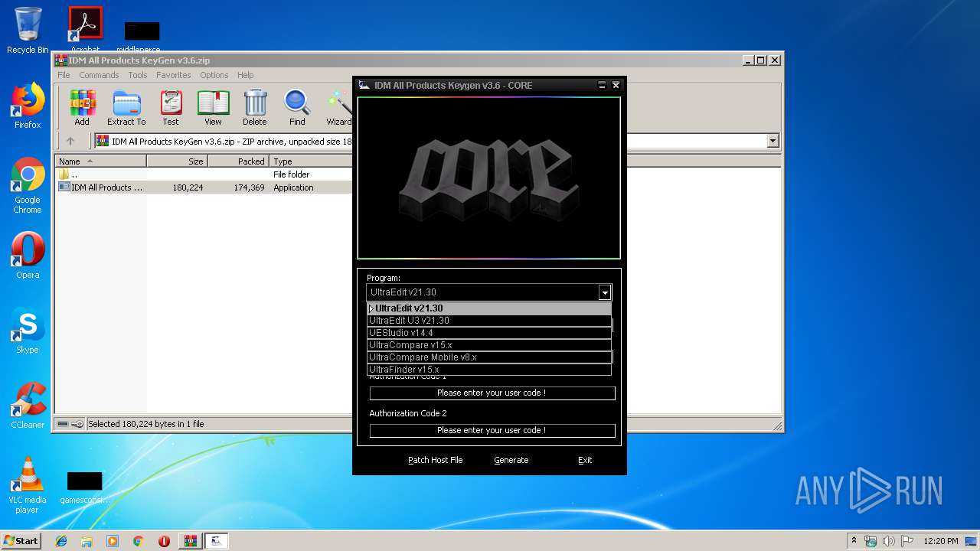Click the Patch Host File button
980x551 pixels.
tap(435, 460)
